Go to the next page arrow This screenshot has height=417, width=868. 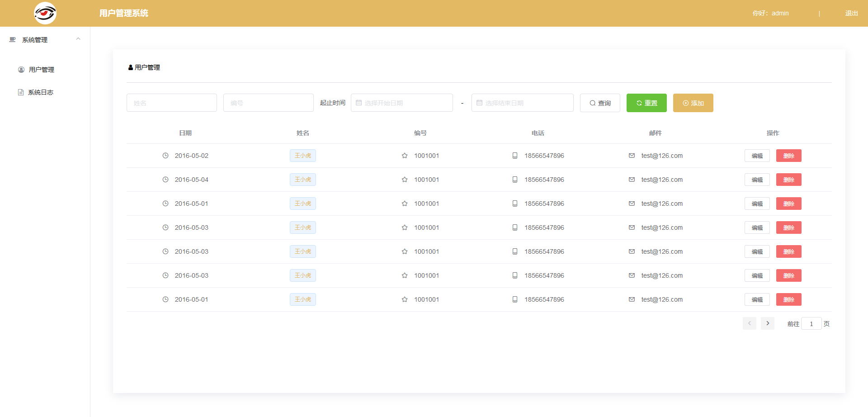(768, 323)
